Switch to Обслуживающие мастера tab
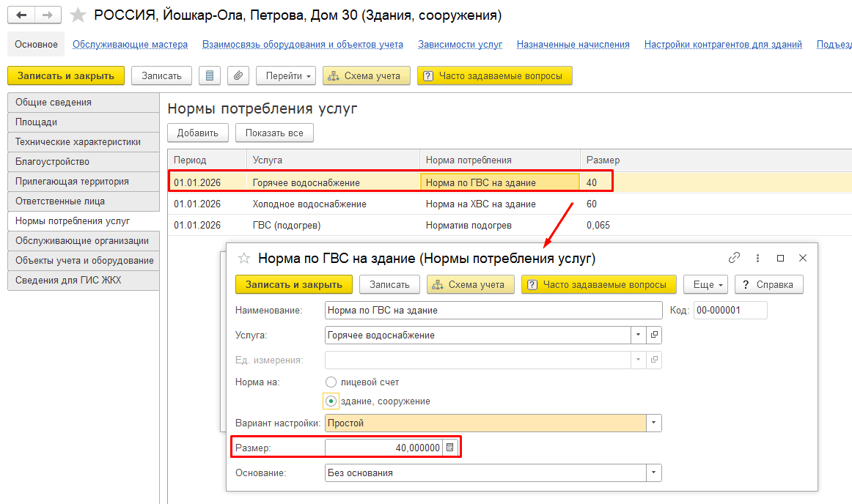Screen dimensions: 852x504 click(x=131, y=45)
